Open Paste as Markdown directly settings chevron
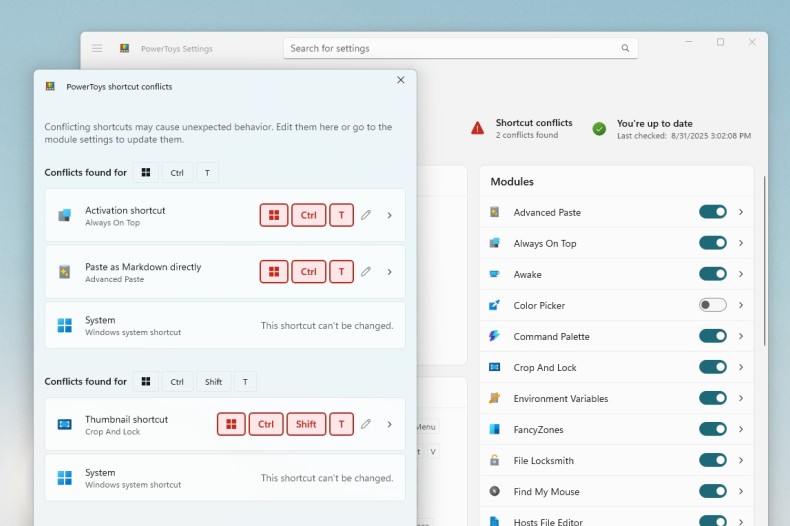This screenshot has width=790, height=526. [389, 272]
